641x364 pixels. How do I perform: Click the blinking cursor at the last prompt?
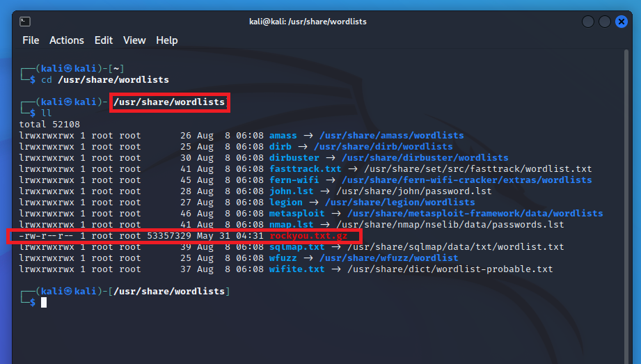tap(44, 303)
